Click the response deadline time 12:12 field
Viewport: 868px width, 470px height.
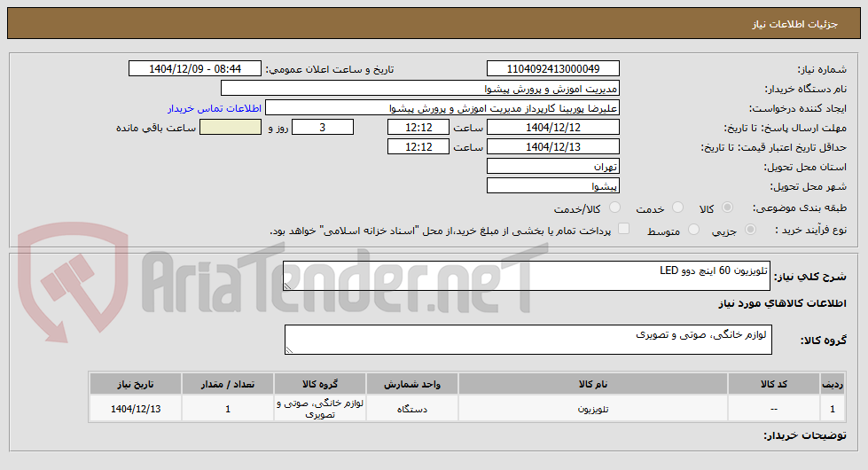click(x=418, y=128)
